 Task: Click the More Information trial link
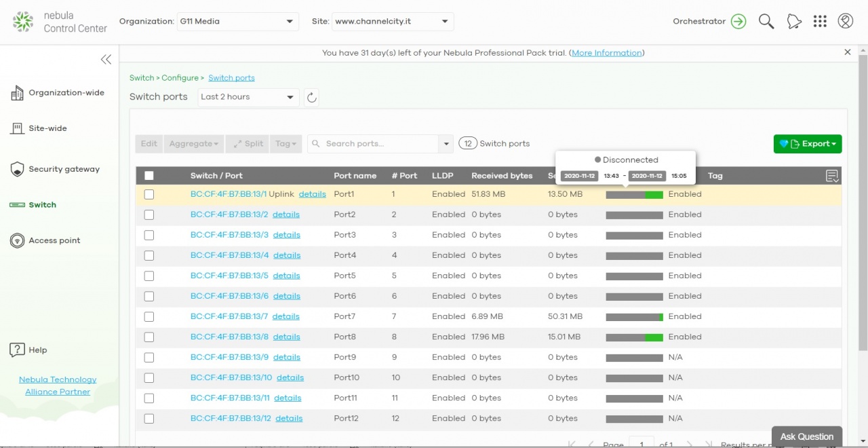[x=606, y=53]
